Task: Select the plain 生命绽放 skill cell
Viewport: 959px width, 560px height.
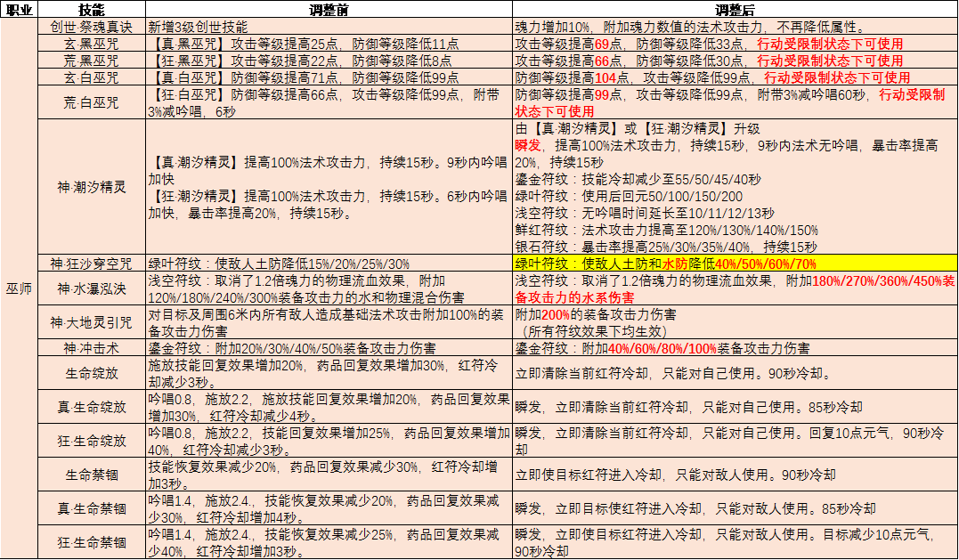Action: tap(92, 374)
